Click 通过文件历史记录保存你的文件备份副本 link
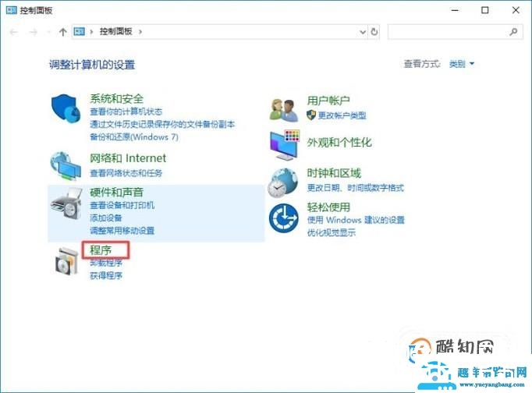Screen dimensions: 532x393 [162, 125]
